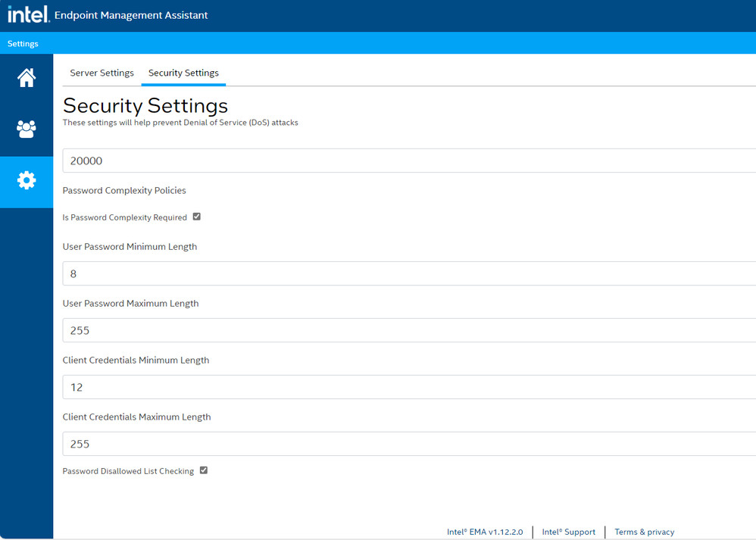The height and width of the screenshot is (540, 756).
Task: Select the Security Settings tab
Action: click(x=183, y=73)
